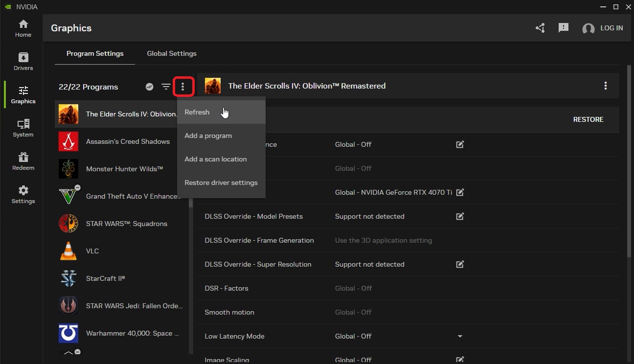Open Redeem gift section

pos(23,161)
